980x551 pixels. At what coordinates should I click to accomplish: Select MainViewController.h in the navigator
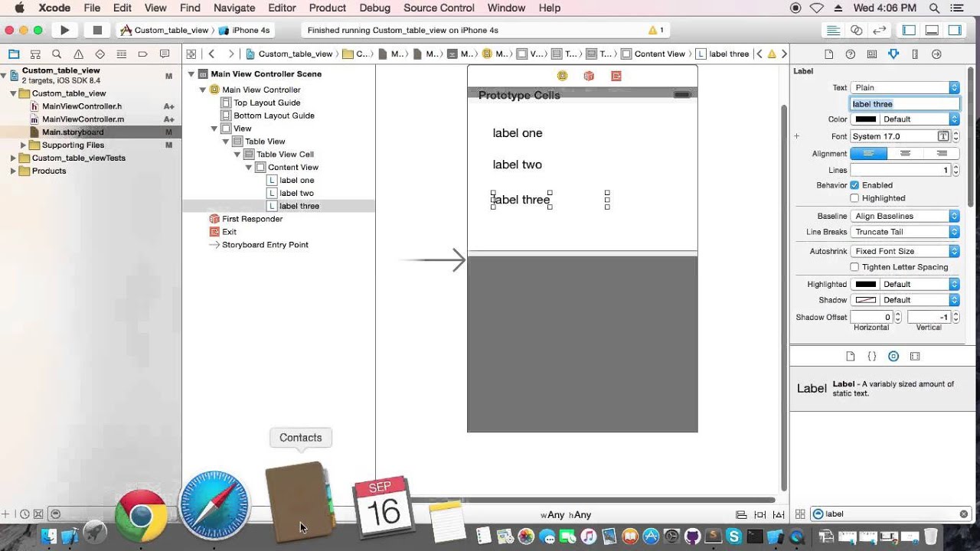(81, 106)
